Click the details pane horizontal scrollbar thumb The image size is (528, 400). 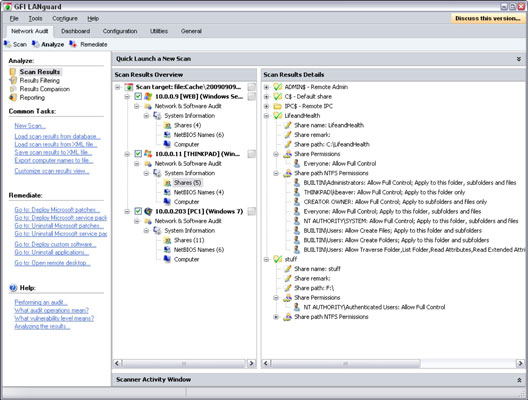pyautogui.click(x=345, y=363)
